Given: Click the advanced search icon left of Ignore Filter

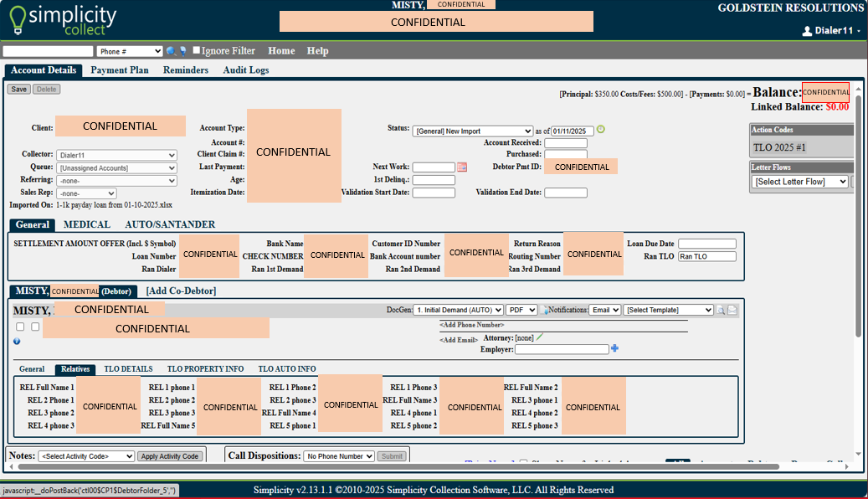Looking at the screenshot, I should [182, 51].
